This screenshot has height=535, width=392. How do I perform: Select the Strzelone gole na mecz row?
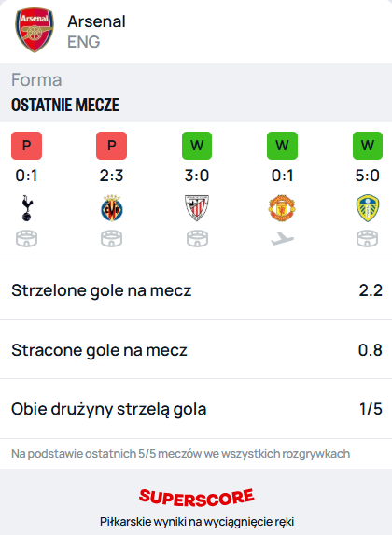(x=196, y=290)
